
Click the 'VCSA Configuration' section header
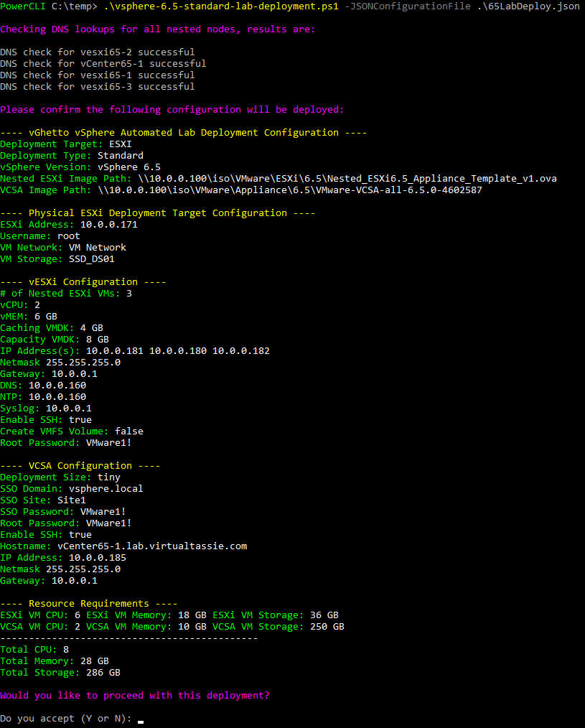(80, 466)
